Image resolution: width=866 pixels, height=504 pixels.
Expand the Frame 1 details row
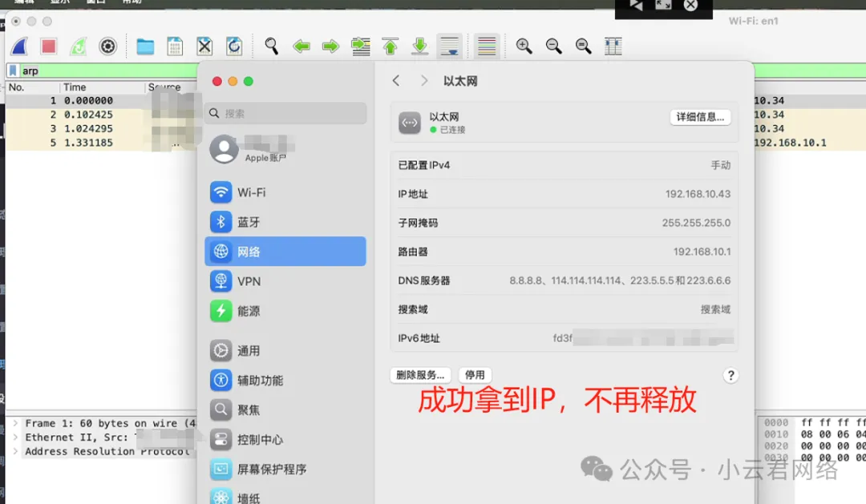(x=14, y=423)
